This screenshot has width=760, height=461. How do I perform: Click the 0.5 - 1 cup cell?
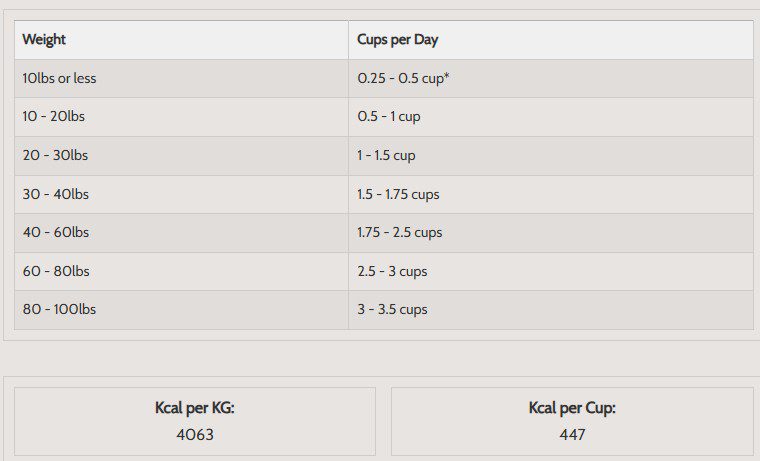point(389,116)
